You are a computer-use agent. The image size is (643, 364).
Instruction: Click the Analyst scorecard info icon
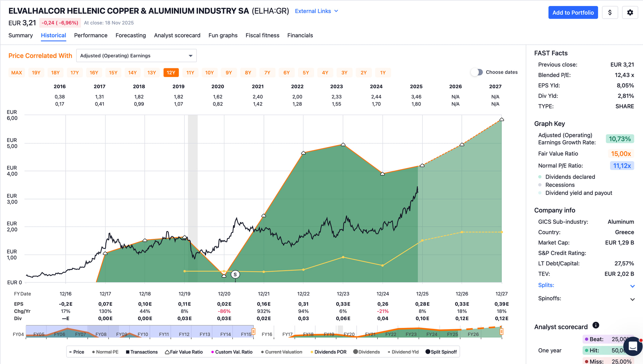point(596,325)
